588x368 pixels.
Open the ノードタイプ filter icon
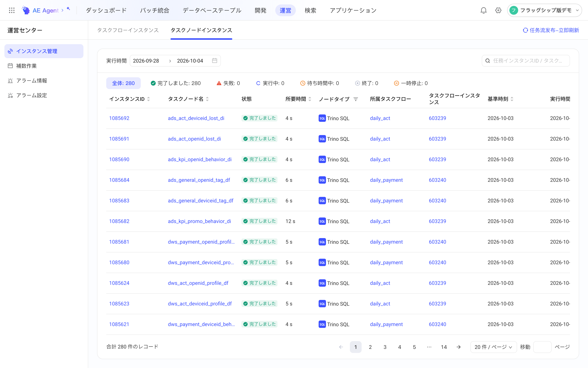tap(356, 99)
